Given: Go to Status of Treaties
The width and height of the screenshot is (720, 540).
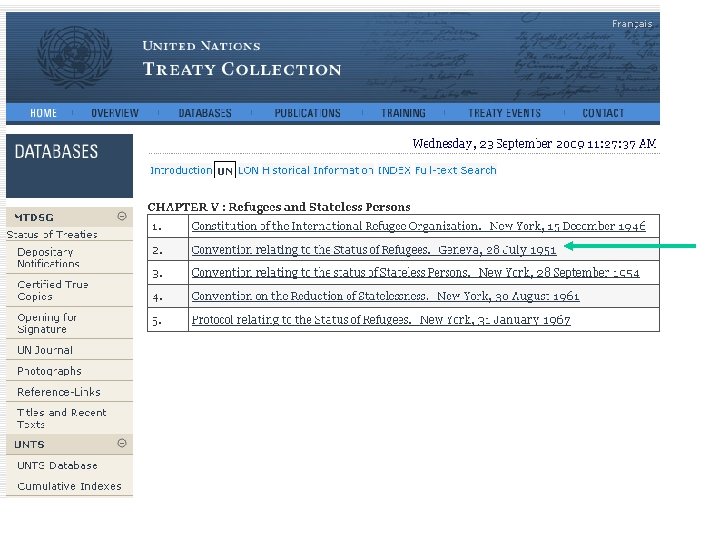Looking at the screenshot, I should click(x=52, y=235).
